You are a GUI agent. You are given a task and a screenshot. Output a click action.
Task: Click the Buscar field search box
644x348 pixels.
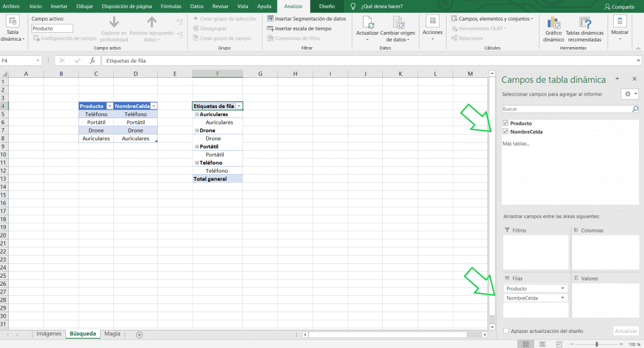point(570,109)
